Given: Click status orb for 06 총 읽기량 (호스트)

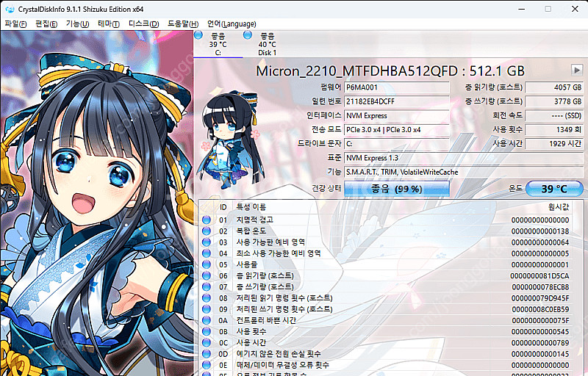Looking at the screenshot, I should pyautogui.click(x=207, y=275).
